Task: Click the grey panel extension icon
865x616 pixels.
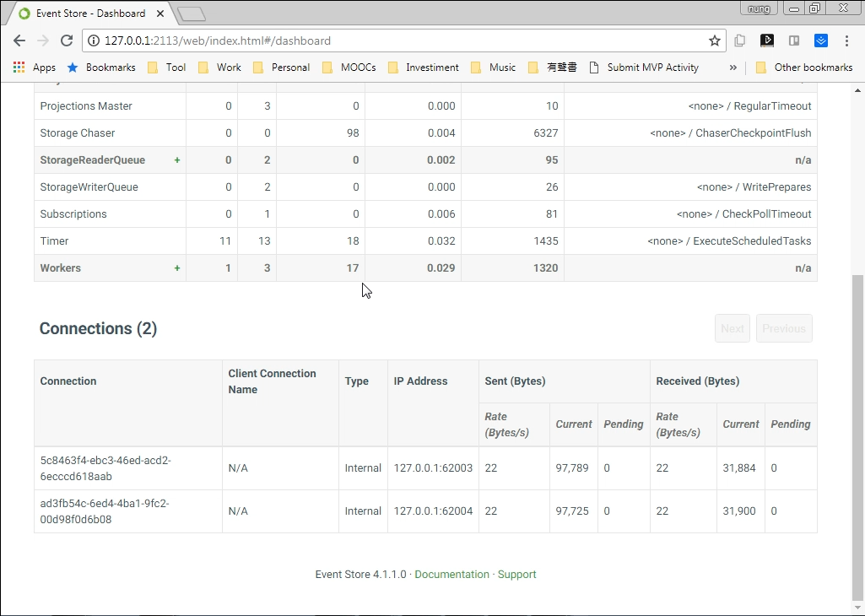Action: pyautogui.click(x=794, y=41)
